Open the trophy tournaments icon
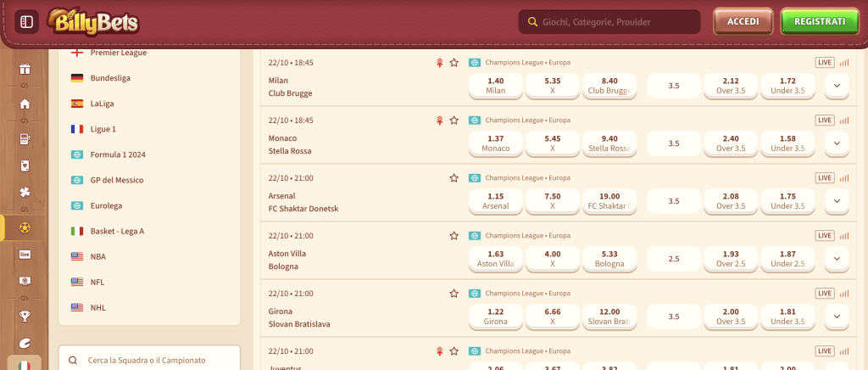This screenshot has height=370, width=868. point(25,317)
